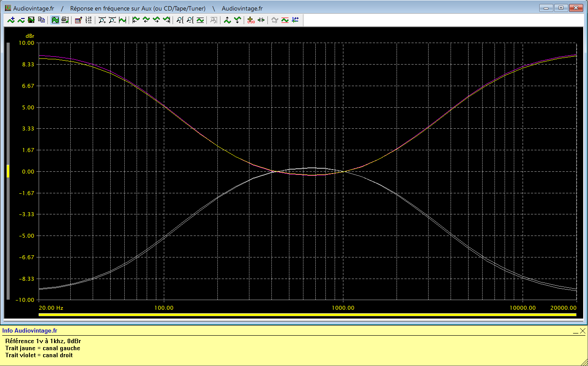Click the blue axis arrows icon
Image resolution: width=588 pixels, height=366 pixels.
295,20
